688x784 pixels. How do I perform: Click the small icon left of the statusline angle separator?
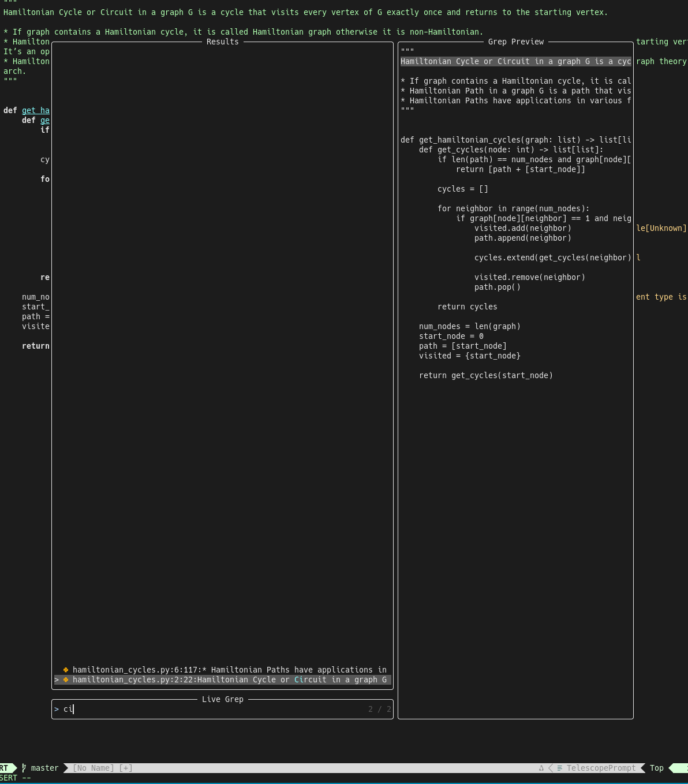click(541, 768)
